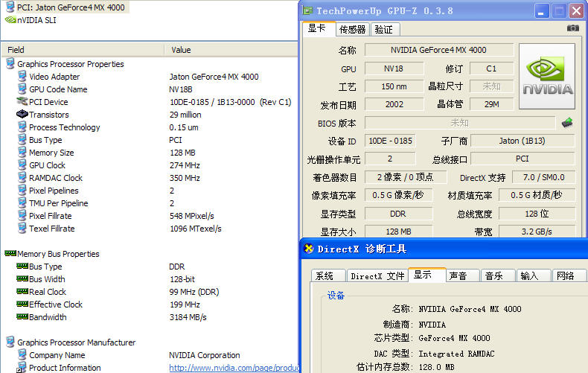Image resolution: width=588 pixels, height=373 pixels.
Task: Select the GPU Clock value 274 MHz
Action: (185, 165)
